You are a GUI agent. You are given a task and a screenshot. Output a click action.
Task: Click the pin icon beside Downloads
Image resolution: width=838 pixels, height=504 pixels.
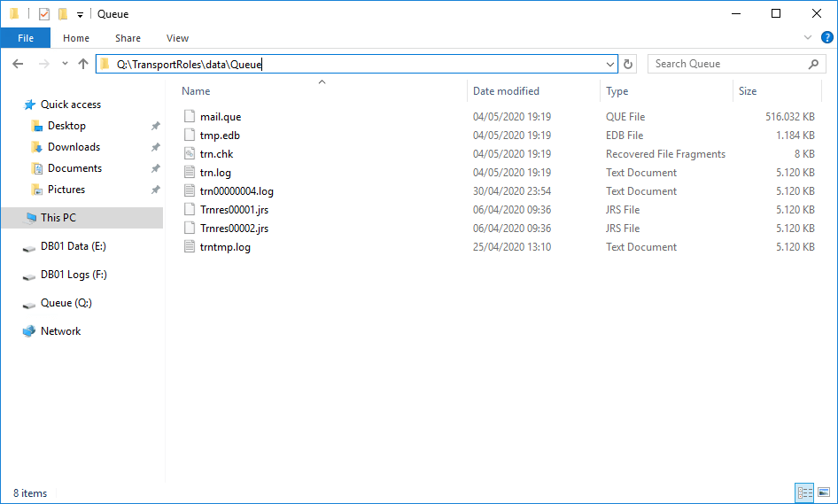tap(156, 147)
